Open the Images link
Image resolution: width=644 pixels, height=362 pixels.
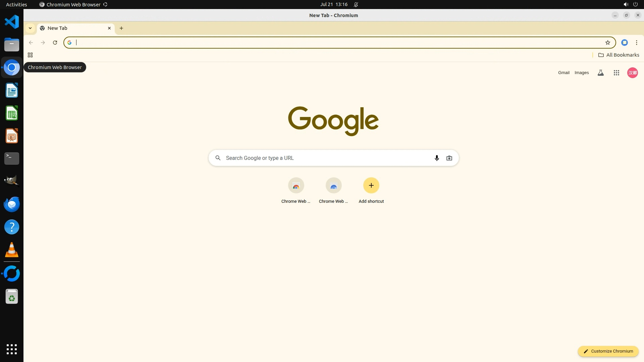(581, 73)
